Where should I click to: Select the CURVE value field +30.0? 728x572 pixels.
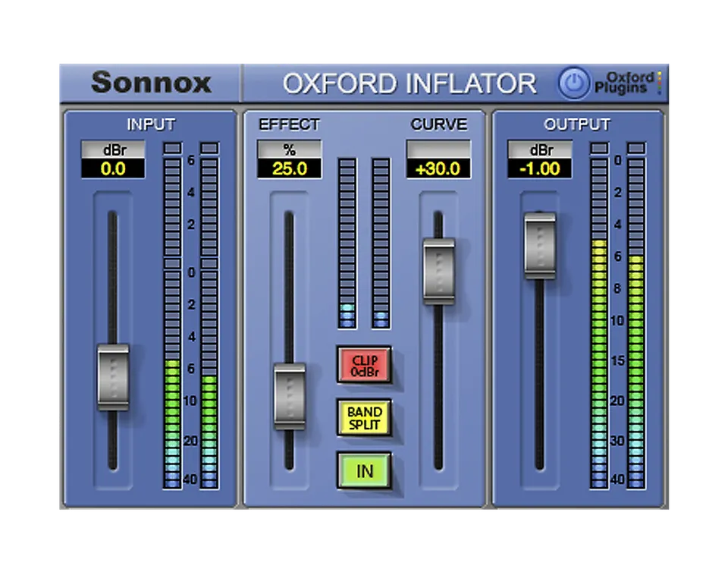(439, 168)
